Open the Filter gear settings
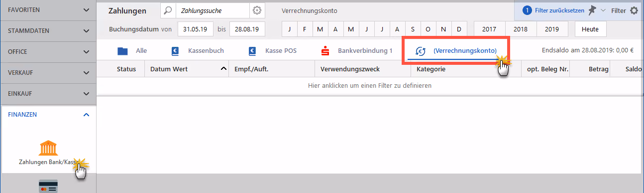The image size is (644, 193). pos(634,10)
